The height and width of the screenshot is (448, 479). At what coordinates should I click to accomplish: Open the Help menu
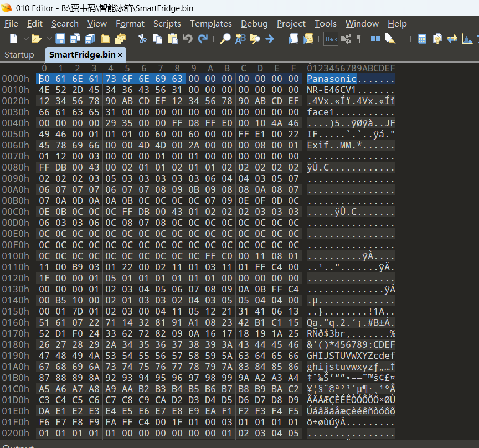397,23
